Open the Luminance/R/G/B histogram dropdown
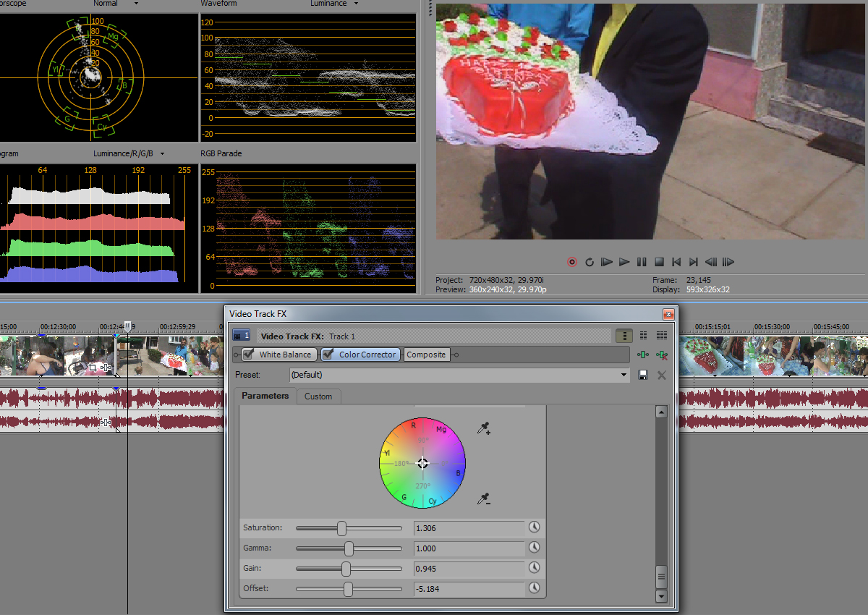This screenshot has width=868, height=615. point(162,153)
